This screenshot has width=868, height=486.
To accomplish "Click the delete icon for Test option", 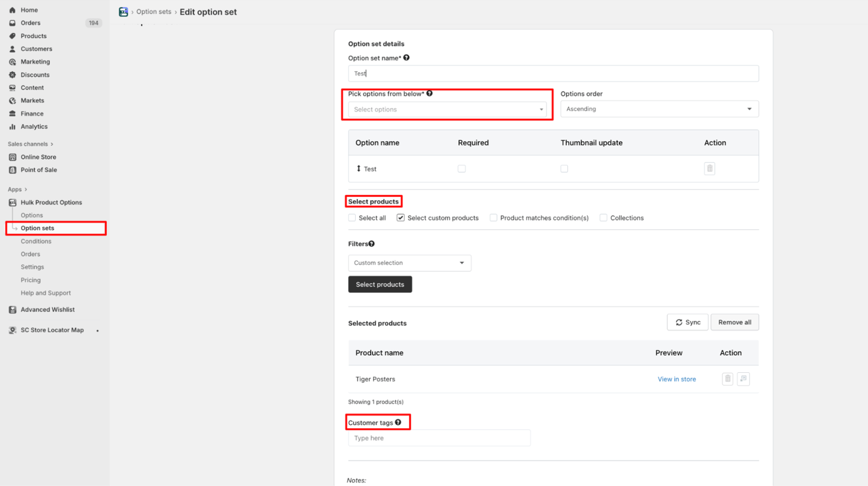I will pyautogui.click(x=710, y=168).
